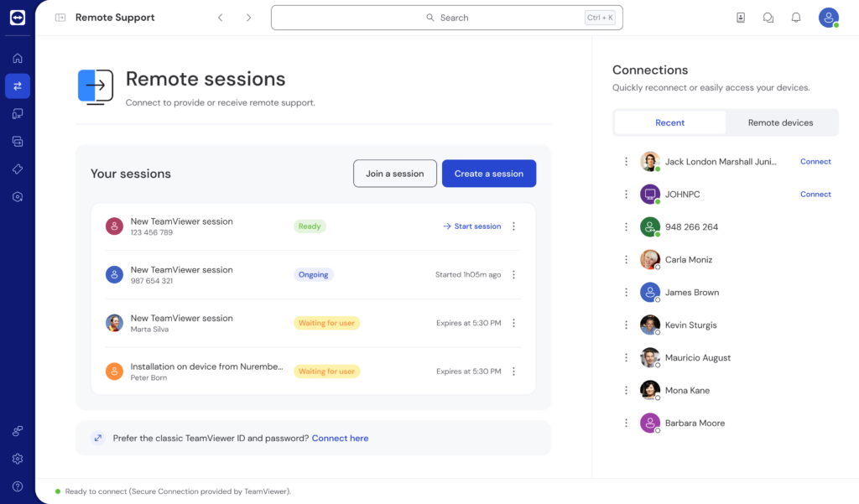Open Help using the question mark icon
Screen dimensions: 859x504
(17, 483)
